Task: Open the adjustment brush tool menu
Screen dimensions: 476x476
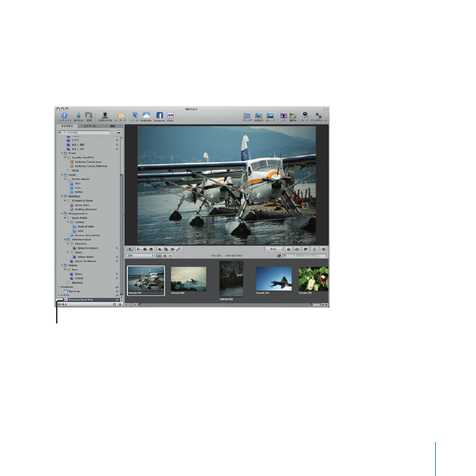Action: [179, 249]
